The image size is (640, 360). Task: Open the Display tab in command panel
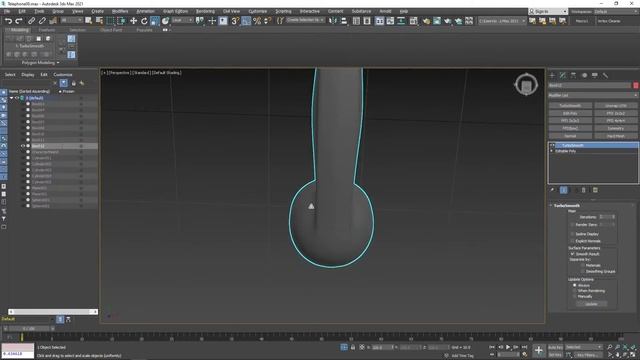click(595, 76)
